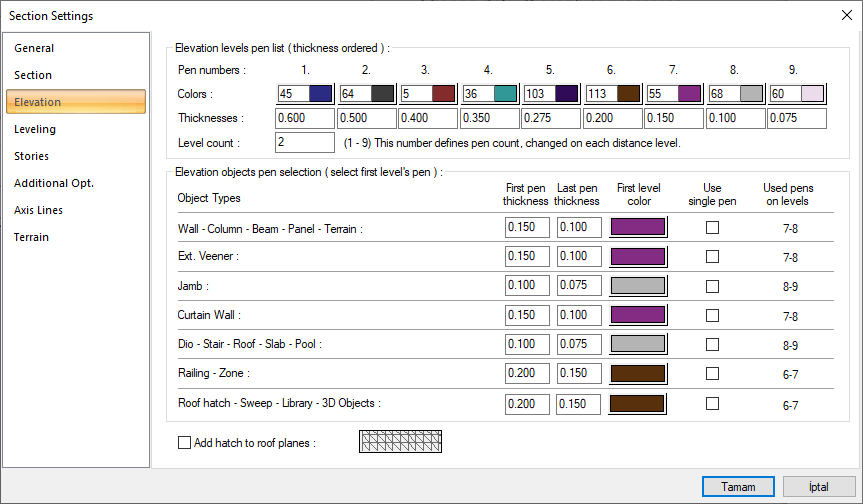This screenshot has height=504, width=863.
Task: Select the Axis Lines tab
Action: pos(38,210)
